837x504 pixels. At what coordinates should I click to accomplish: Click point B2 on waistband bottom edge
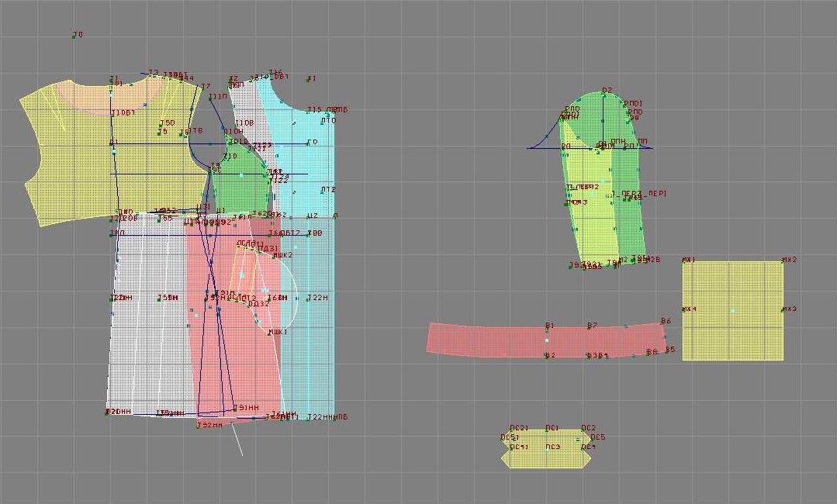546,355
